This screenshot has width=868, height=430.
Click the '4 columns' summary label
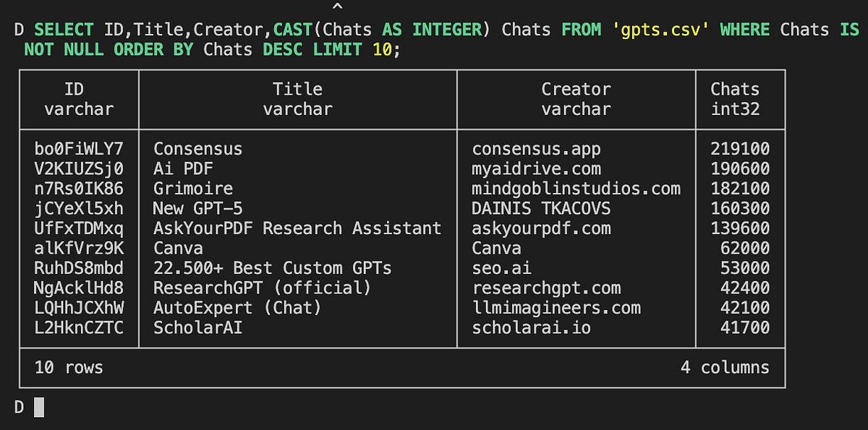[727, 367]
